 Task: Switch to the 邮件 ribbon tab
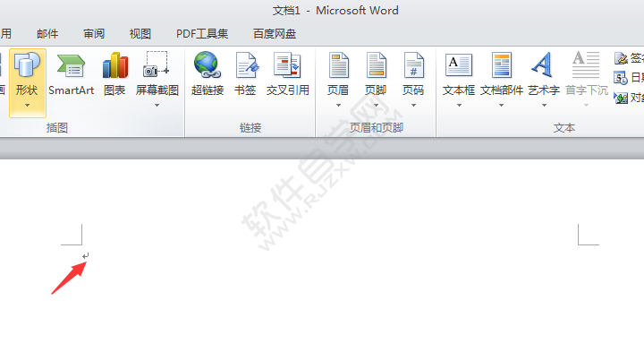pos(47,34)
